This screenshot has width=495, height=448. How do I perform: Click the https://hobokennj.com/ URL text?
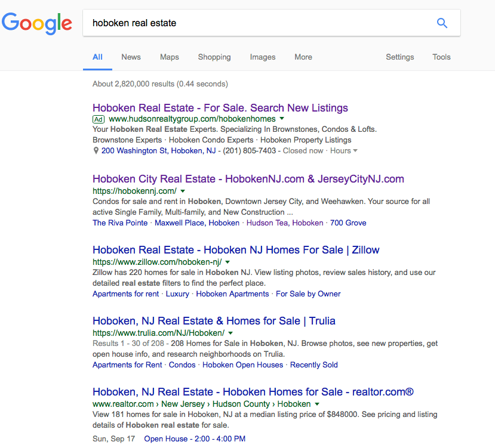pos(134,191)
